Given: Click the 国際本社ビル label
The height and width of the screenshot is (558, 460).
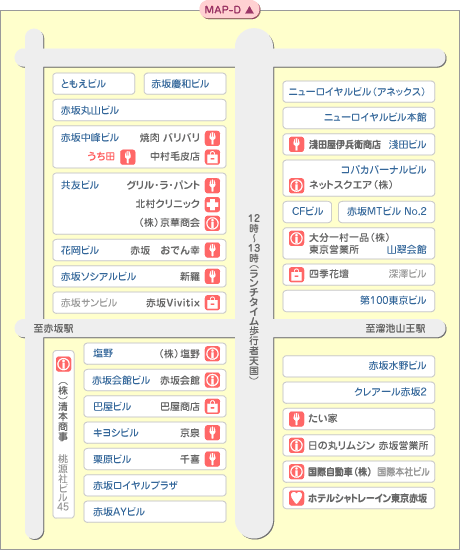Looking at the screenshot, I should pos(403,472).
